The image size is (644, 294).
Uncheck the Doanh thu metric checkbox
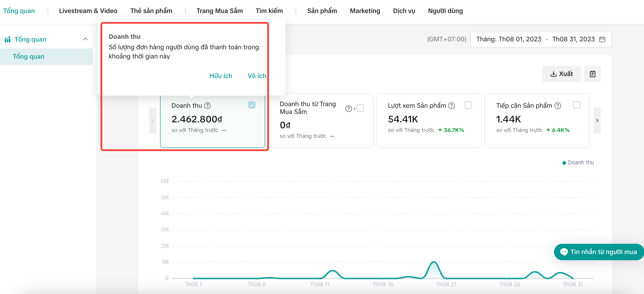point(251,105)
